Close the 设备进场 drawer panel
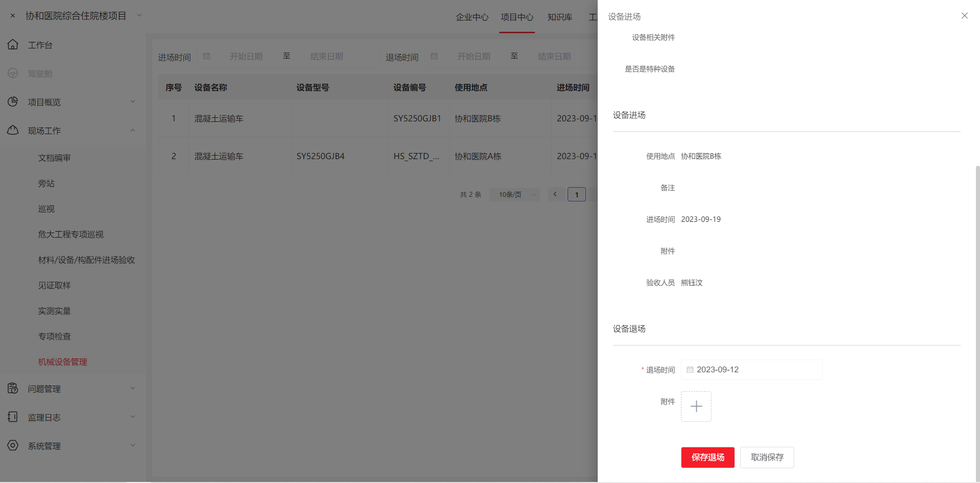Screen dimensions: 980x483 coord(964,16)
